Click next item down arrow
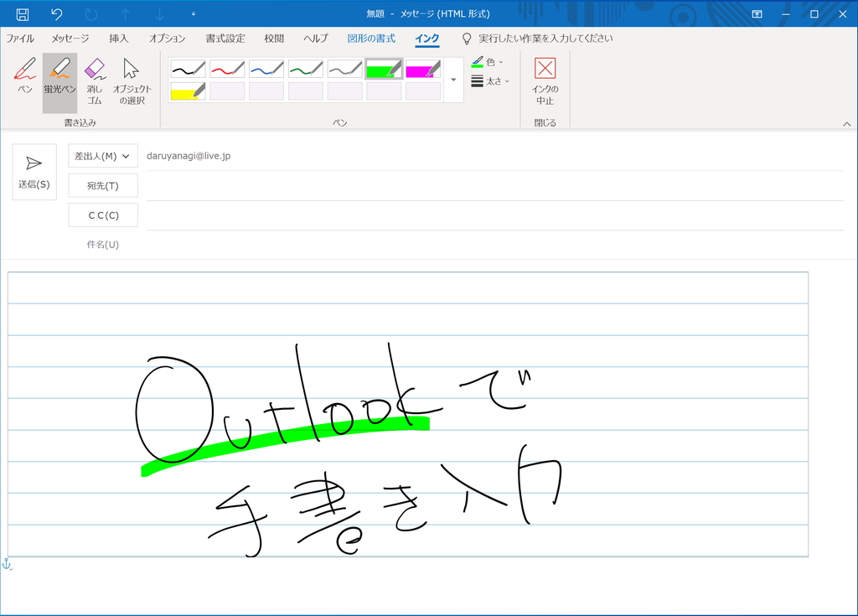The height and width of the screenshot is (616, 858). (x=159, y=14)
